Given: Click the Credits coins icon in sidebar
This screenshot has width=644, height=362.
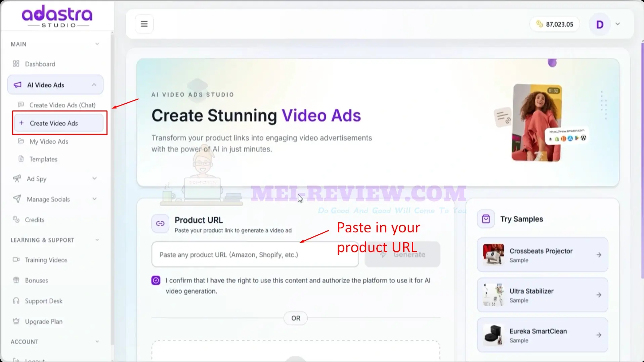Looking at the screenshot, I should [16, 219].
